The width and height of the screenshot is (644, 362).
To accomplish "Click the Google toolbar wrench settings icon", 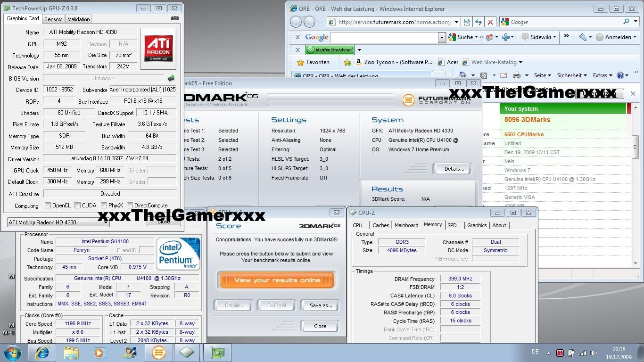I will click(583, 37).
